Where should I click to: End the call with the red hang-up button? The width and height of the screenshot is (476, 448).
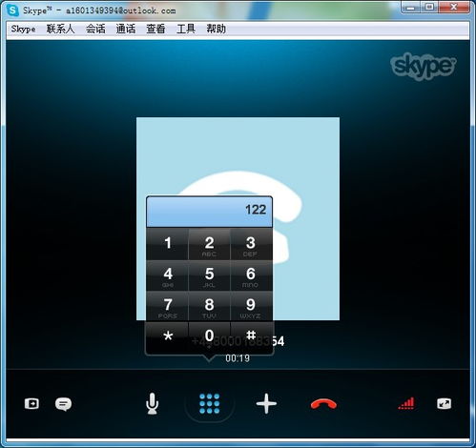(x=323, y=404)
